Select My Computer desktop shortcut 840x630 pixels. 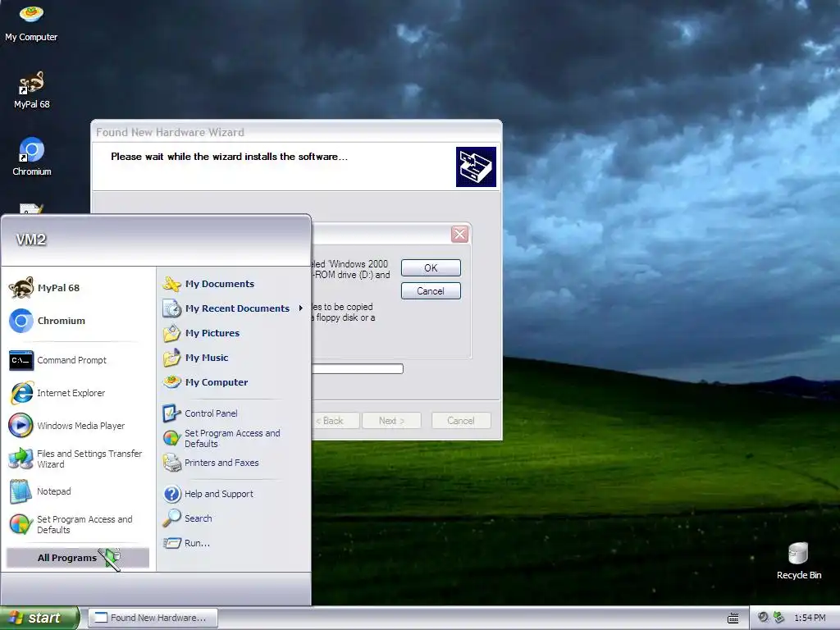31,24
